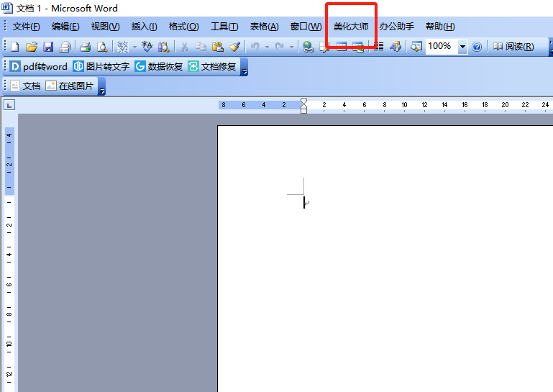553x392 pixels.
Task: Expand the undo history dropdown arrow
Action: (267, 47)
